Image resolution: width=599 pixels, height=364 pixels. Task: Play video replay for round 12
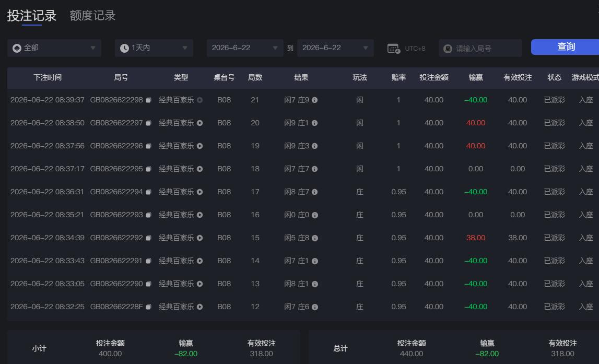click(x=200, y=307)
